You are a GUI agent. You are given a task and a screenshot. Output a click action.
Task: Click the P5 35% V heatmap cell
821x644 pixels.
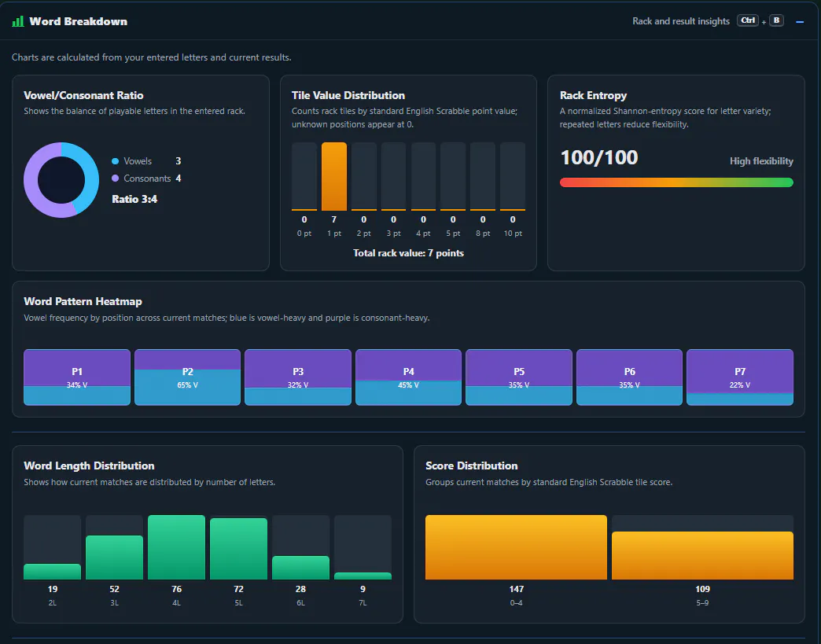(519, 377)
